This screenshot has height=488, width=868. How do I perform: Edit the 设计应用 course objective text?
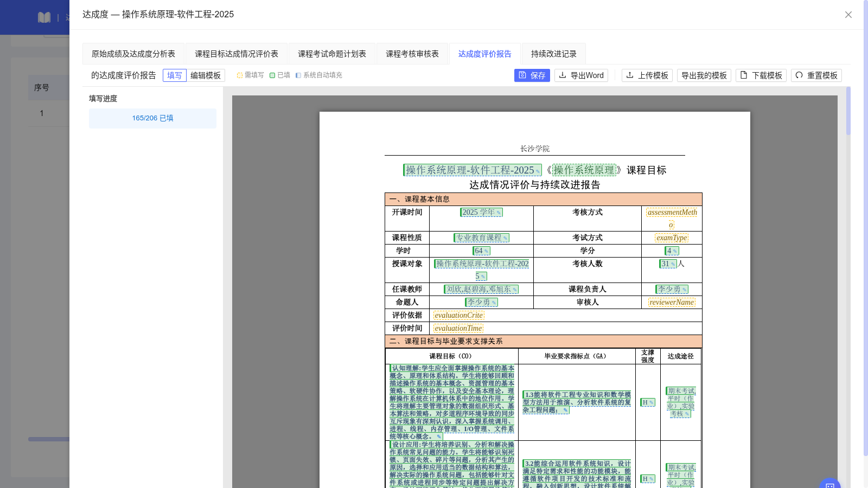[452, 464]
